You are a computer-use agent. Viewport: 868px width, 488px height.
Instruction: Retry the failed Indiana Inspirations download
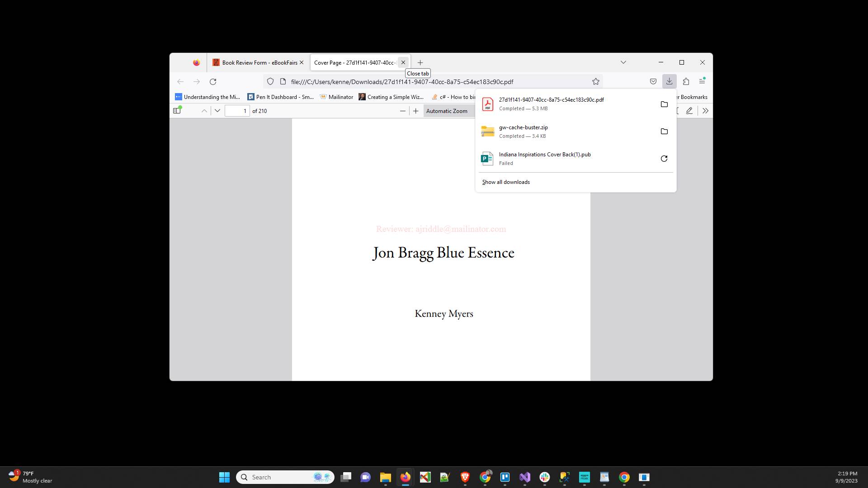pos(664,159)
